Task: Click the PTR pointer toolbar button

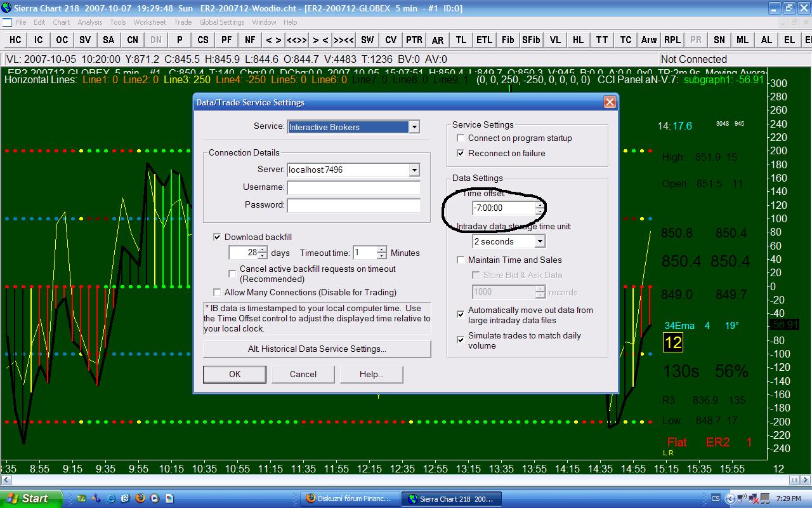Action: coord(414,40)
